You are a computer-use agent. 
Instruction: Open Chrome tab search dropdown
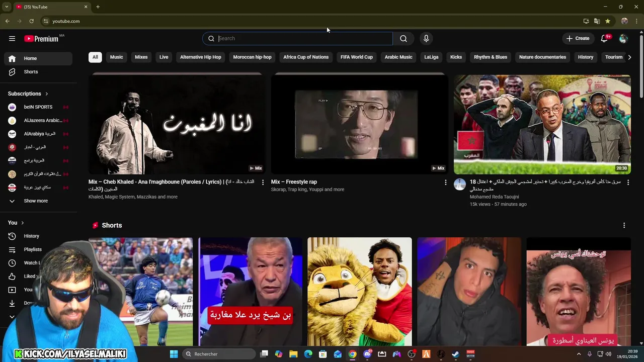point(7,7)
